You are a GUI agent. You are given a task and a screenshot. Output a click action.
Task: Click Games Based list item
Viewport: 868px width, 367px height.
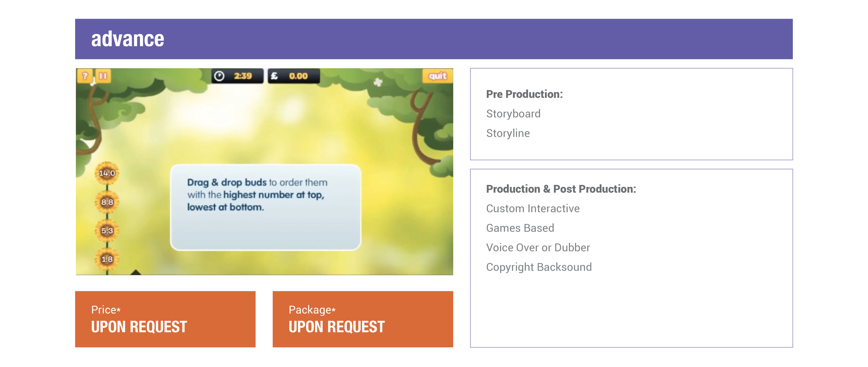(520, 228)
